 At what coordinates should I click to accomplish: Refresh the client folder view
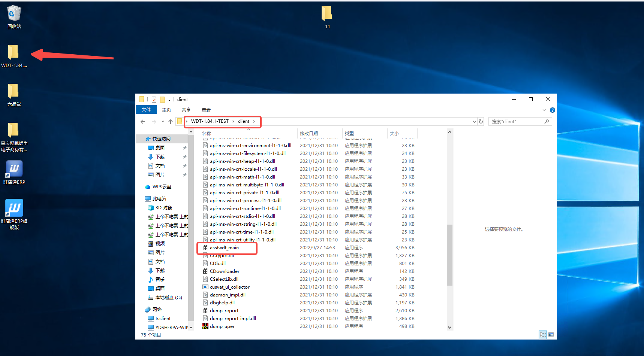point(481,122)
